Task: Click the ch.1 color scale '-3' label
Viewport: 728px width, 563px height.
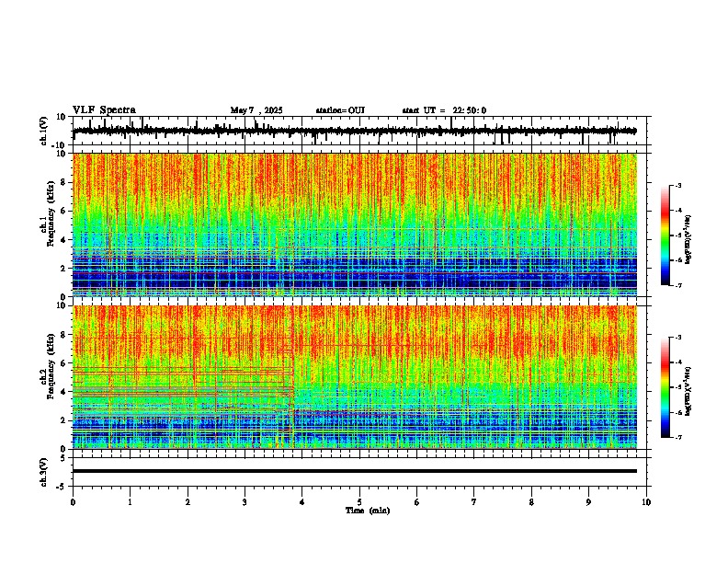Action: (677, 185)
